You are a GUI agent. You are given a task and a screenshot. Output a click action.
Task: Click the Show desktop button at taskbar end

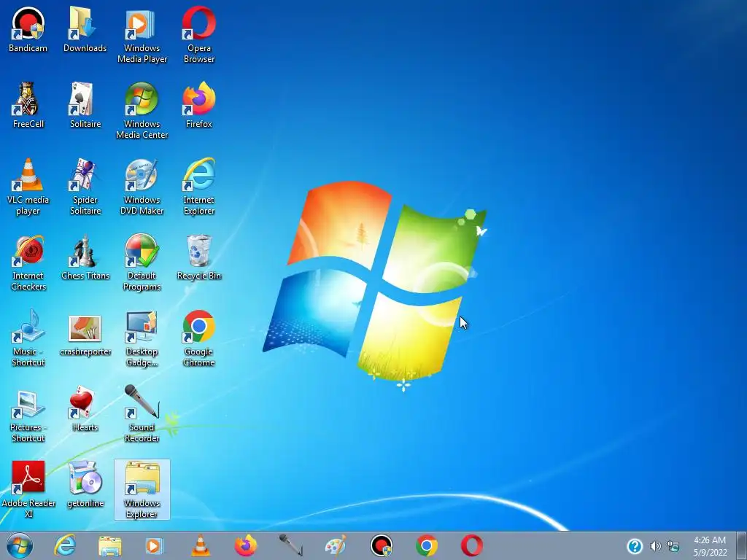click(x=741, y=545)
